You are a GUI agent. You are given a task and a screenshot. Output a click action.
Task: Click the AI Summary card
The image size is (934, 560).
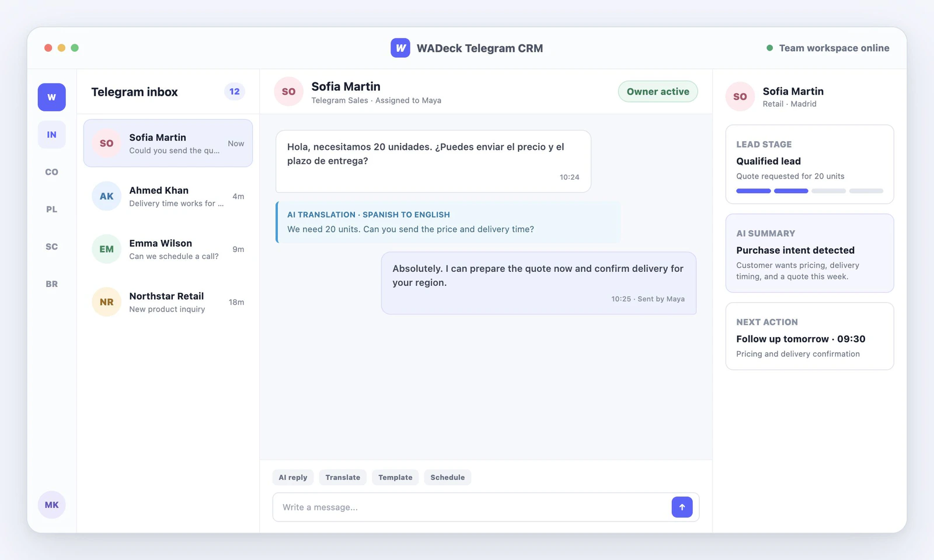coord(810,253)
